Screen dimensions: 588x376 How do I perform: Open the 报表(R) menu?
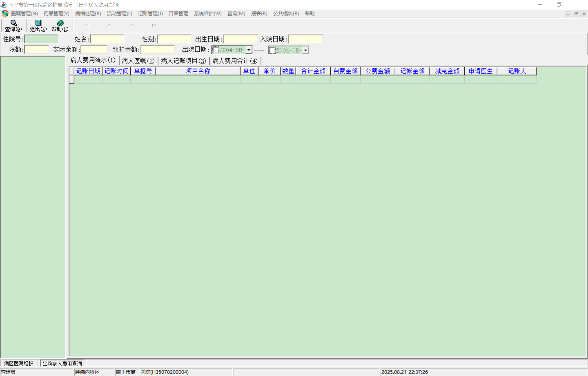(259, 14)
